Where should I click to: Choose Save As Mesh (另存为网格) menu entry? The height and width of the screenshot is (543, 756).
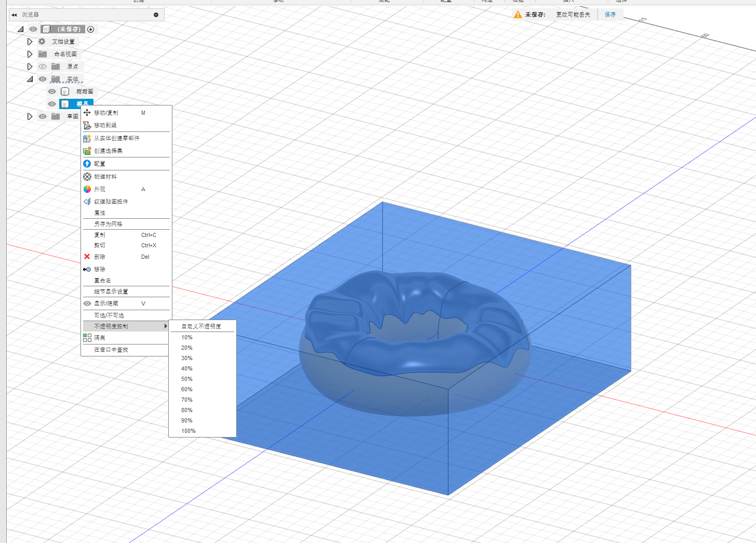[108, 224]
